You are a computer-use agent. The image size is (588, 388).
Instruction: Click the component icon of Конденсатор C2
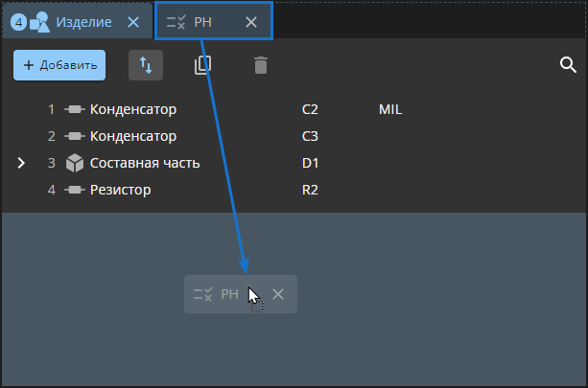(75, 109)
